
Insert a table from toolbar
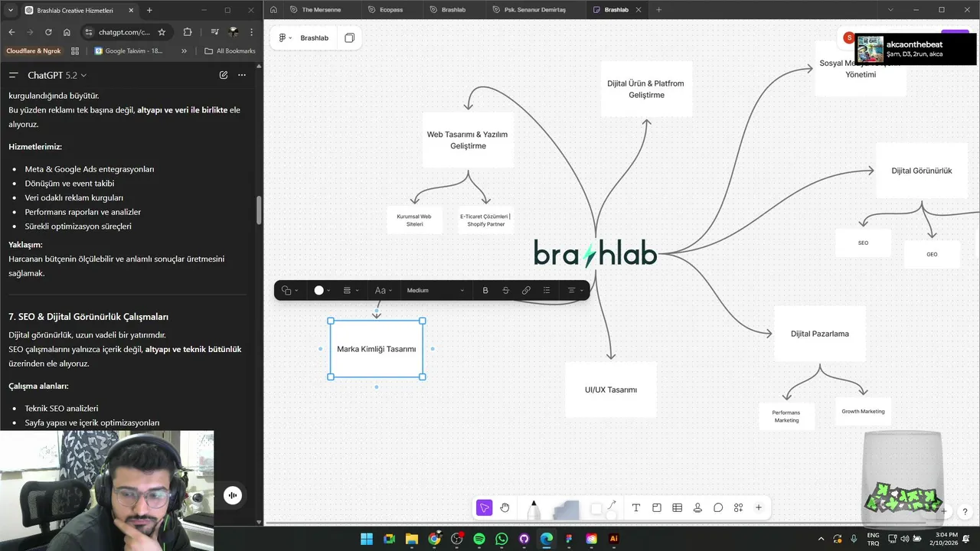(x=677, y=507)
